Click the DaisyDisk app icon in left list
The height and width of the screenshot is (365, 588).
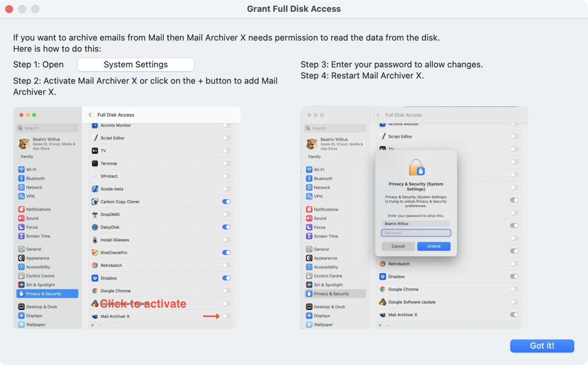pos(95,227)
